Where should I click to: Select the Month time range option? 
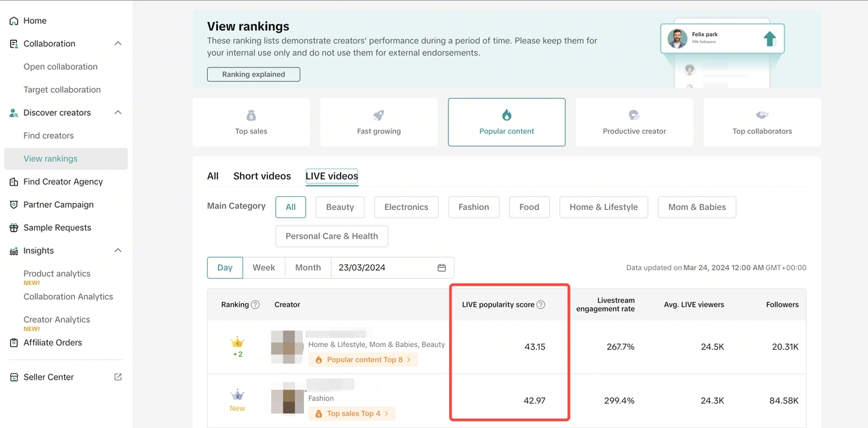pyautogui.click(x=308, y=268)
